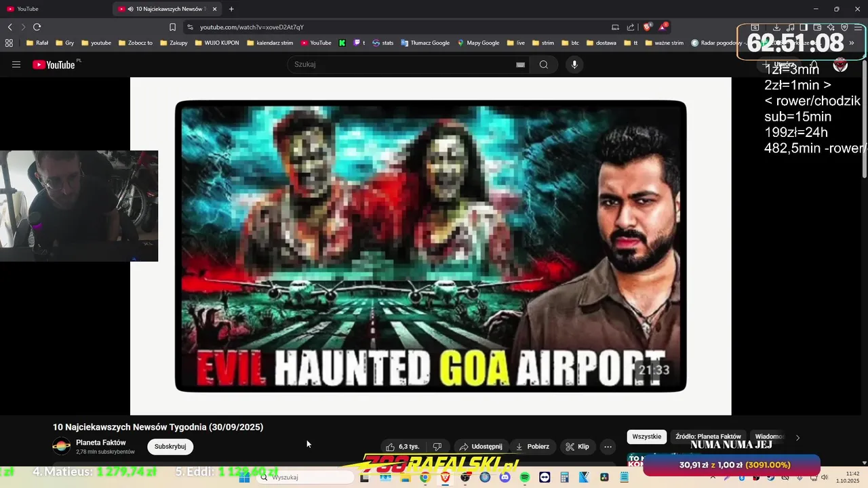Select the Źródło: Planeta Faktów chip

coord(708,436)
